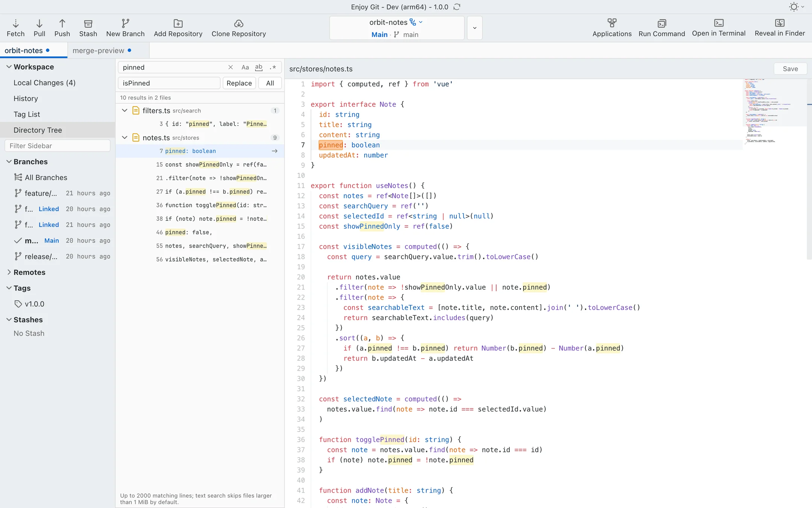This screenshot has width=812, height=508.
Task: Collapse notes.ts search results
Action: coord(124,137)
